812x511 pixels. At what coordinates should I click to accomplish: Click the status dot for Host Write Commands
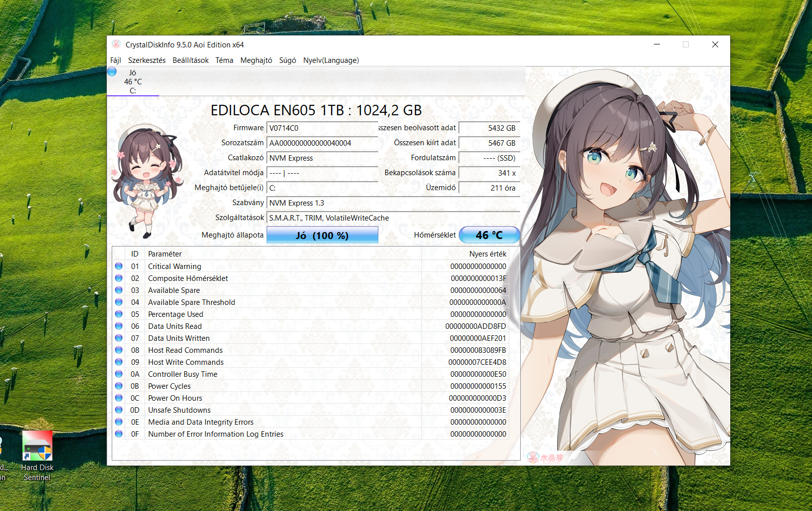(119, 362)
